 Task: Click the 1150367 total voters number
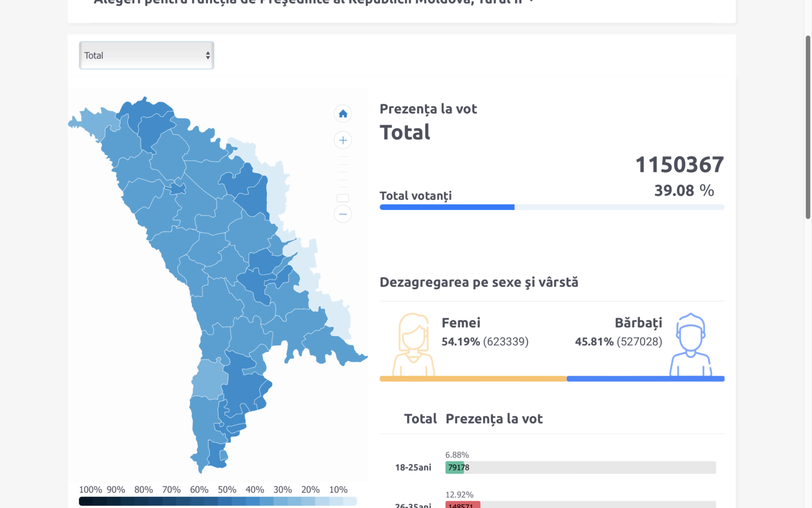pyautogui.click(x=679, y=165)
